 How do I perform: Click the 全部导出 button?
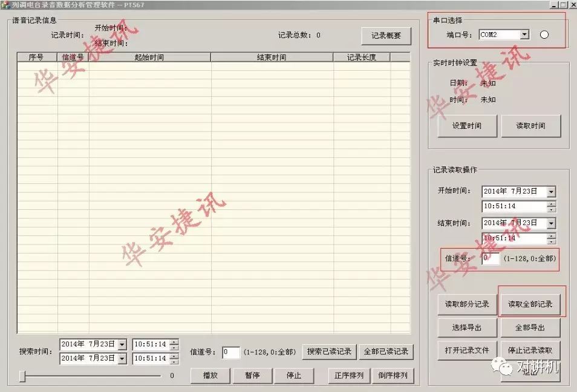click(x=530, y=328)
